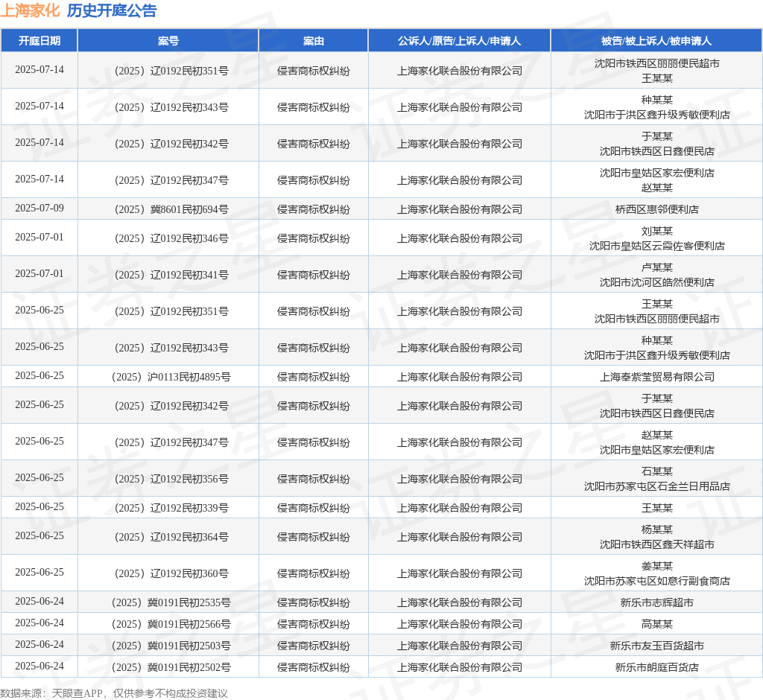Click case number (2025)冀0191民初2503号

tap(171, 646)
